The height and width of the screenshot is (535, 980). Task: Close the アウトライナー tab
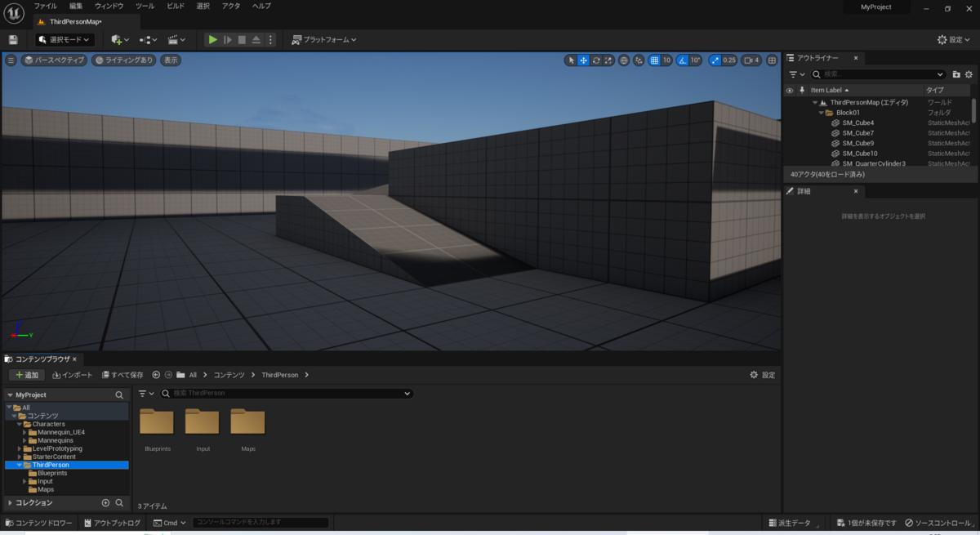856,58
